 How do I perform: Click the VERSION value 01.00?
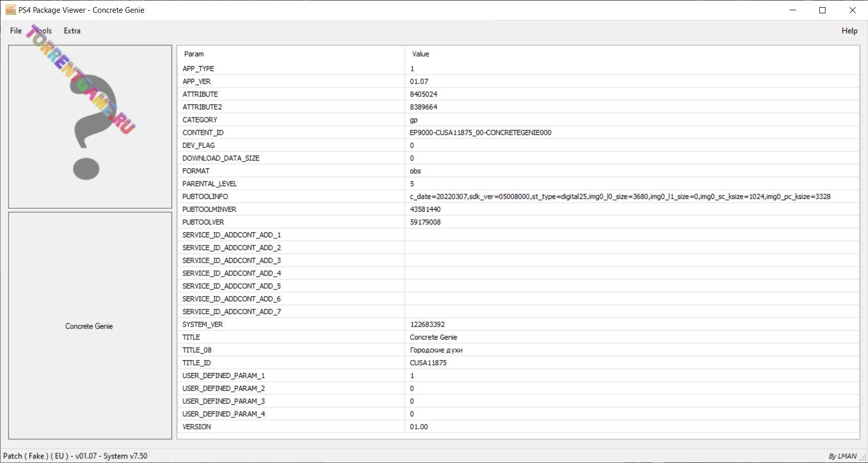(x=419, y=427)
